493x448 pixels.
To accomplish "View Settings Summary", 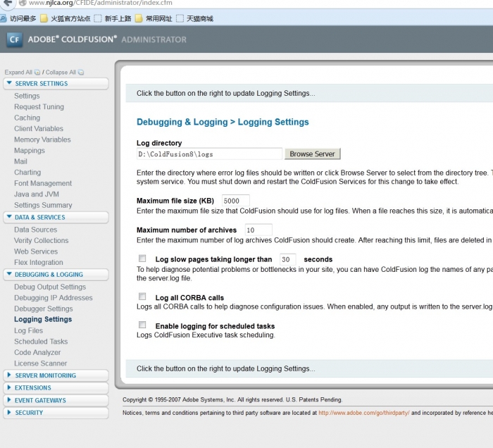I will pyautogui.click(x=43, y=205).
